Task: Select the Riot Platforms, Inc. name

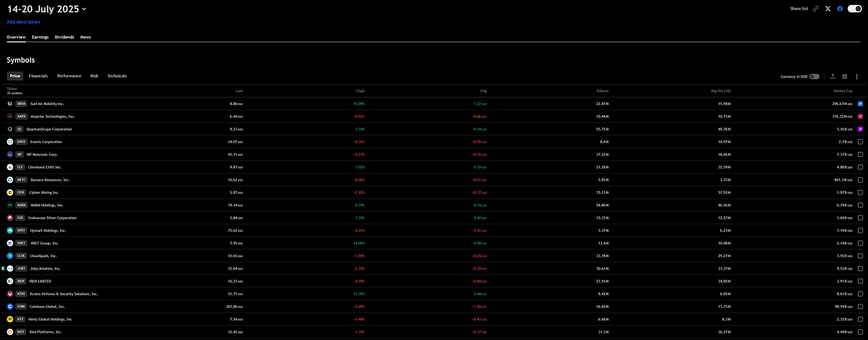Action: pos(46,332)
